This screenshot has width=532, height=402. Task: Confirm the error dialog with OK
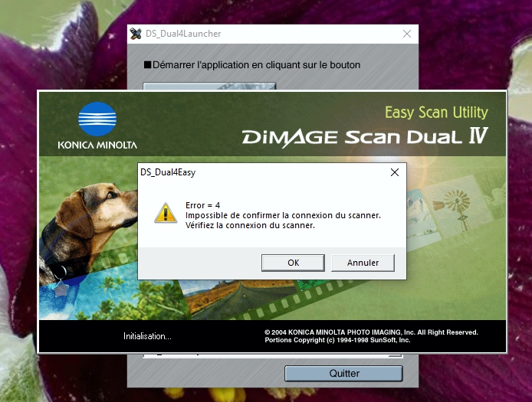293,263
